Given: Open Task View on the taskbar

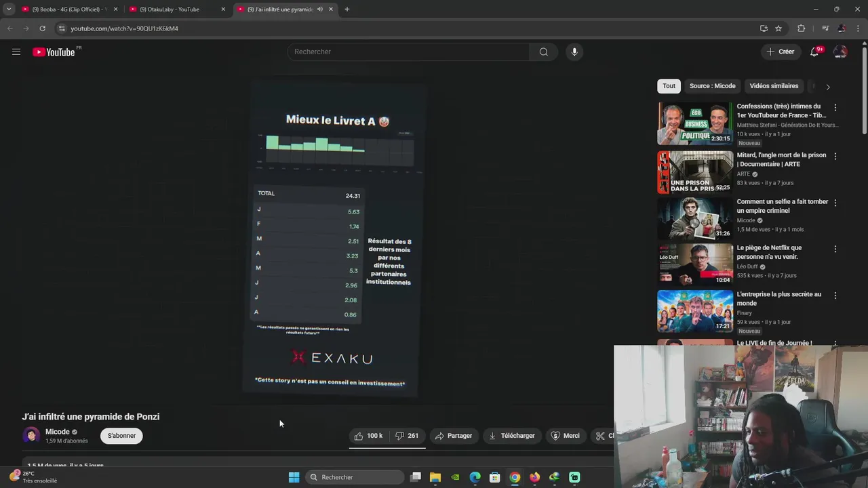Looking at the screenshot, I should click(416, 477).
